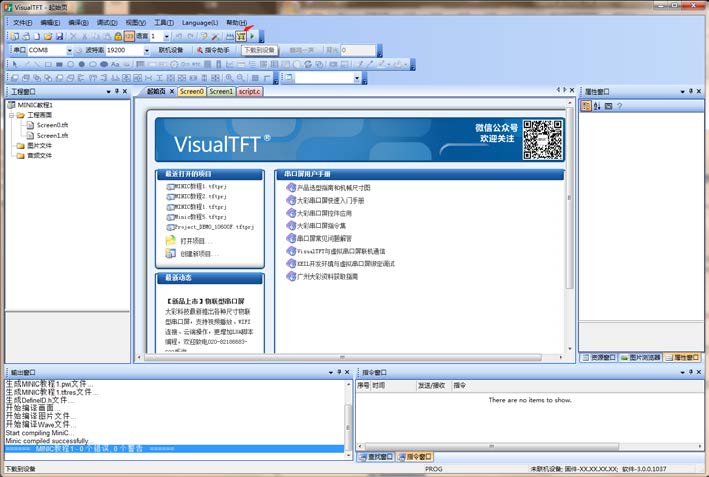Switch to the Screen1 tab
Viewport: 709px width, 477px height.
(221, 91)
